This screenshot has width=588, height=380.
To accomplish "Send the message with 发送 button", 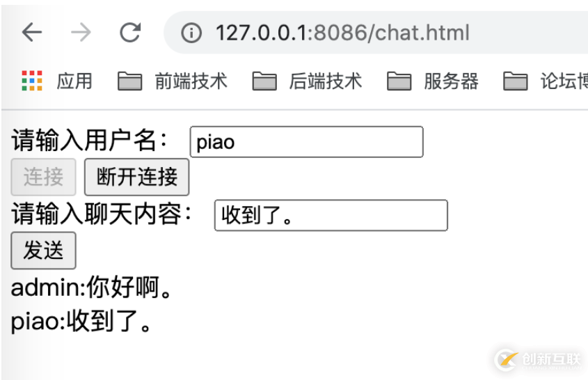I will pos(43,251).
